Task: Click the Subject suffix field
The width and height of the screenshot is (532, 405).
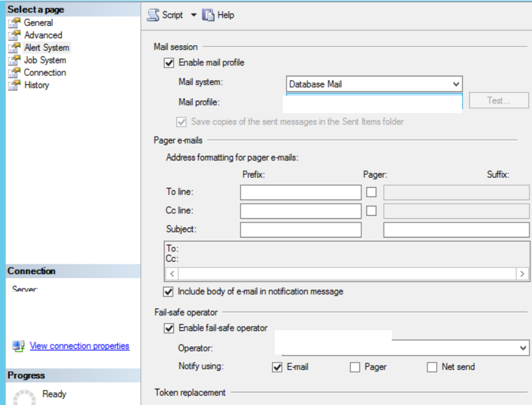Action: (x=456, y=230)
